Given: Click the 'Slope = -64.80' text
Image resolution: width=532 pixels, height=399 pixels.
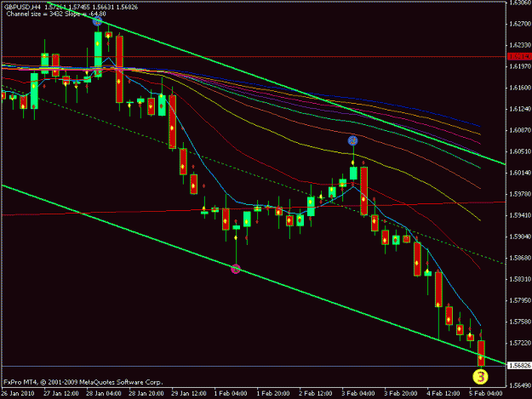Looking at the screenshot, I should tap(83, 14).
